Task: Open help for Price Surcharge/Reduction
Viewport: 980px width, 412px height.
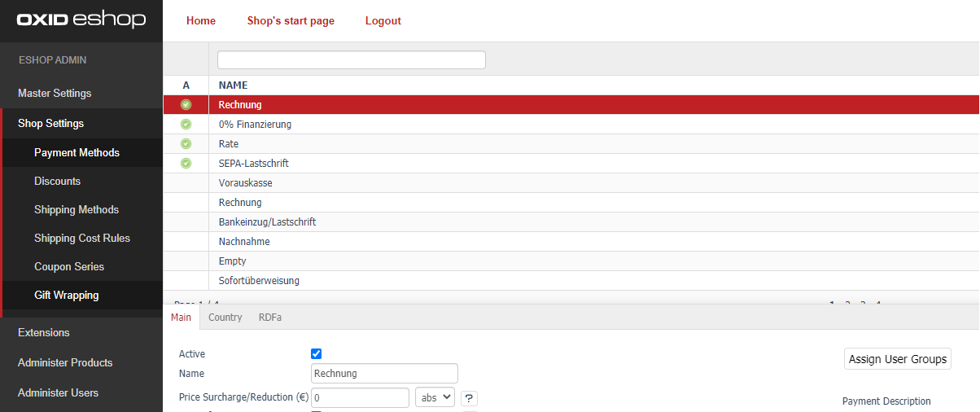Action: [469, 398]
